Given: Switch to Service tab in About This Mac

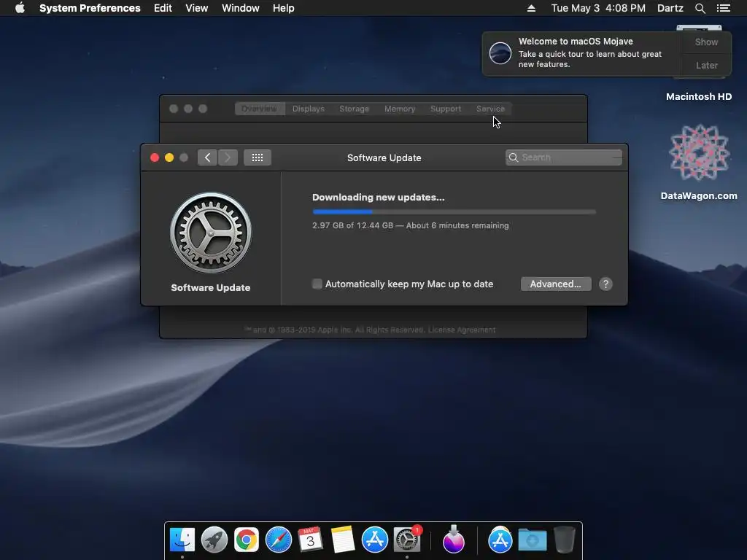Looking at the screenshot, I should tap(490, 109).
